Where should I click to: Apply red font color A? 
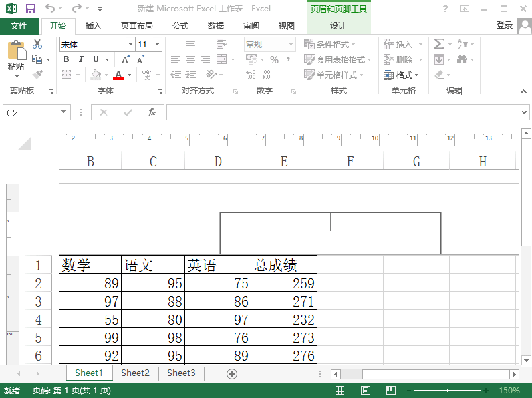(x=118, y=75)
